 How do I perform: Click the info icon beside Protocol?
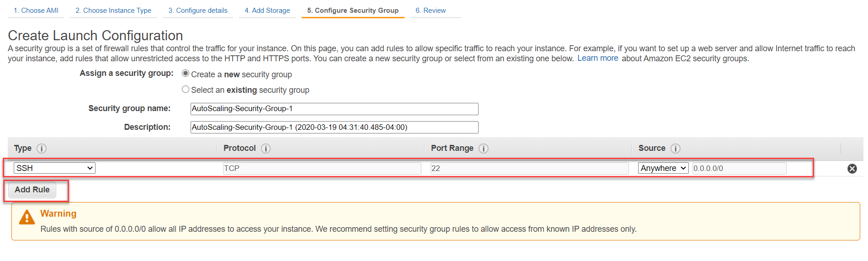point(266,149)
